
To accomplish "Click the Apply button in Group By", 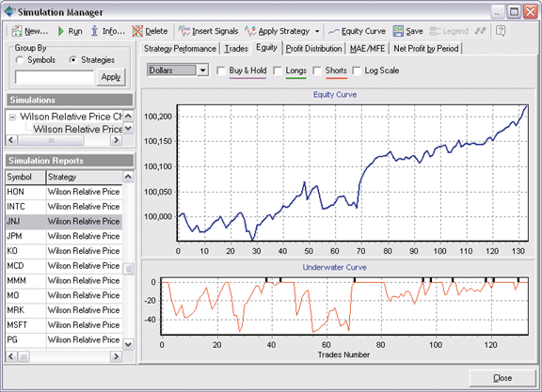I will (x=111, y=77).
